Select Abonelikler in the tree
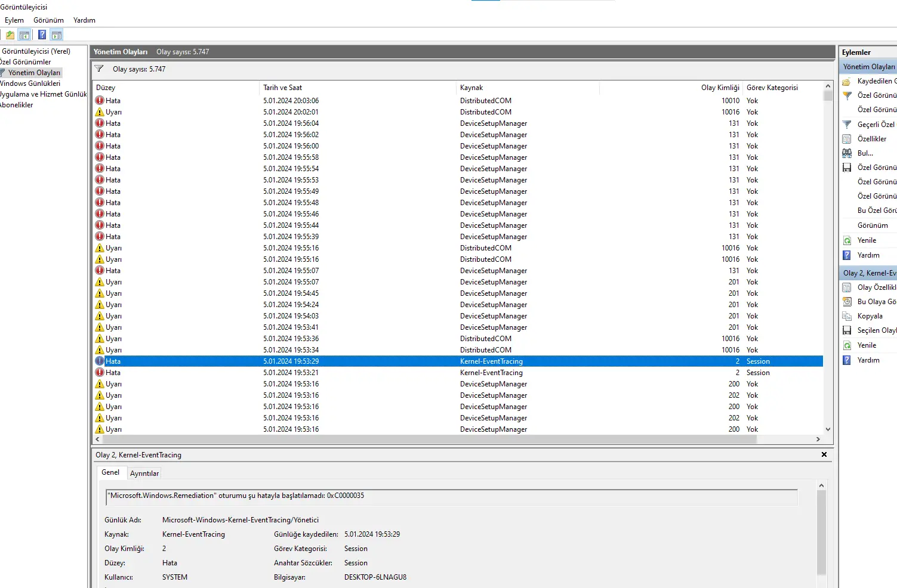The width and height of the screenshot is (897, 588). point(17,105)
